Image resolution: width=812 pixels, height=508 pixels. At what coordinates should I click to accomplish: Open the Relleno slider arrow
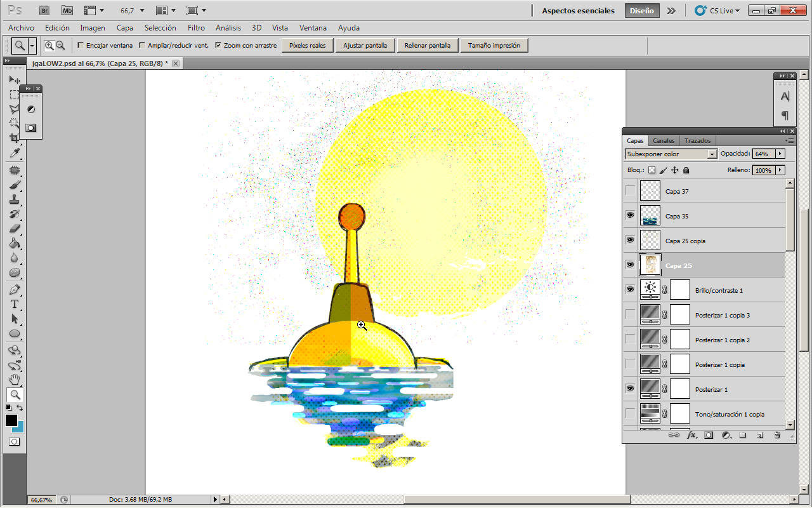point(780,170)
